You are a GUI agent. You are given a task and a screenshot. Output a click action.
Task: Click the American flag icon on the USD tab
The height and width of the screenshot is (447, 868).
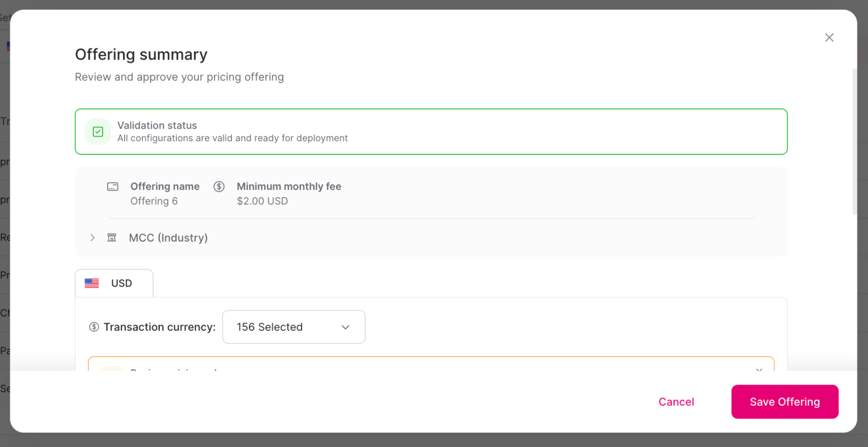92,283
